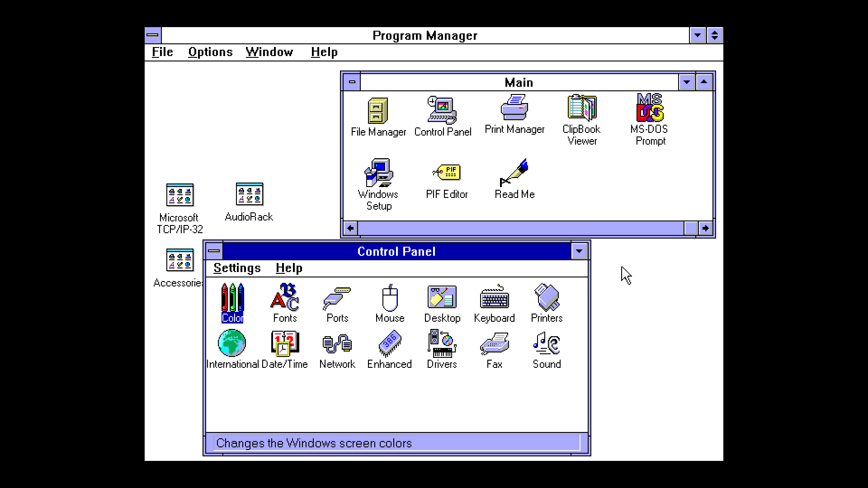Viewport: 868px width, 488px height.
Task: Click the PIF Editor icon
Action: pos(447,173)
